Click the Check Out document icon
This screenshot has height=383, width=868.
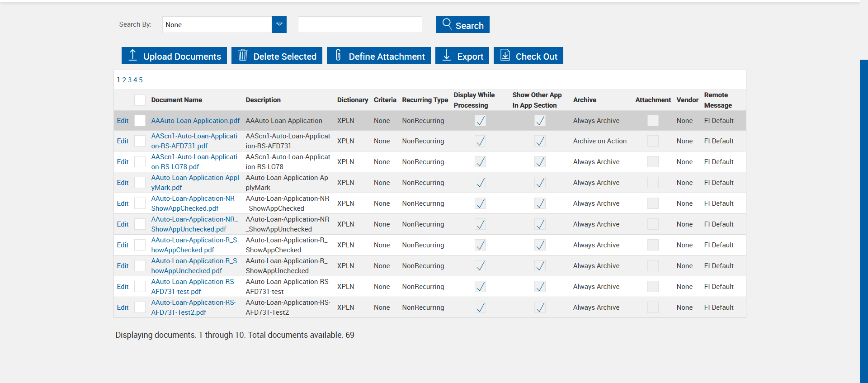(x=505, y=55)
